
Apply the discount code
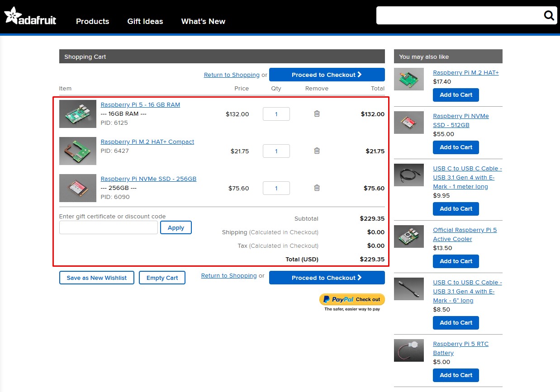[x=176, y=227]
